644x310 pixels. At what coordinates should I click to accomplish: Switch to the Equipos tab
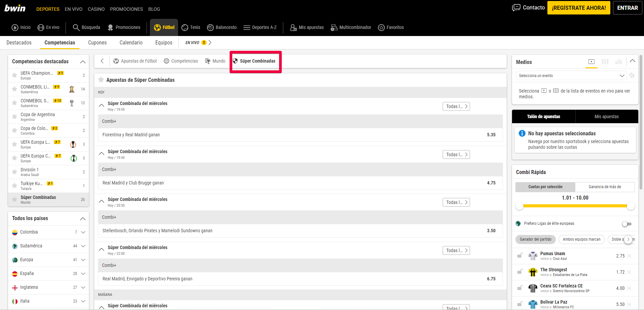pos(164,43)
